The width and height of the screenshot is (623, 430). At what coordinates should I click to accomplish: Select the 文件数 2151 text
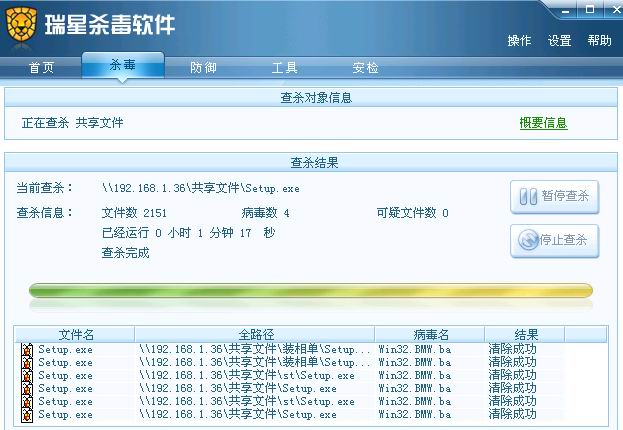point(134,213)
